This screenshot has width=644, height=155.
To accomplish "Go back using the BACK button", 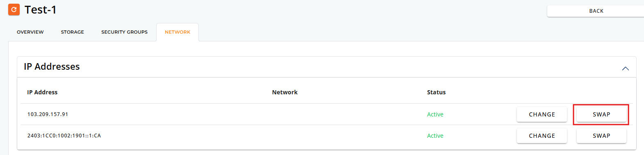I will coord(596,11).
